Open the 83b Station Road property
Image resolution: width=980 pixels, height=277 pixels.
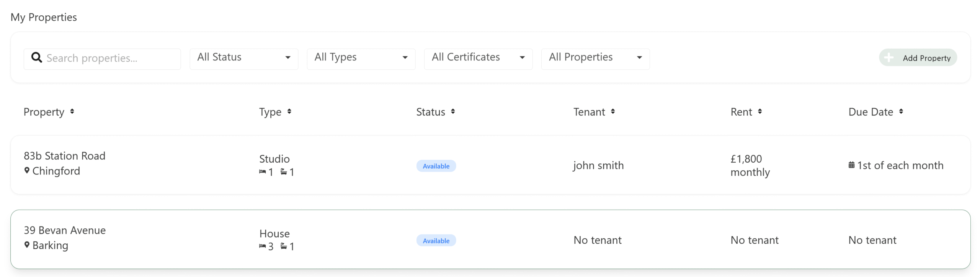(64, 156)
